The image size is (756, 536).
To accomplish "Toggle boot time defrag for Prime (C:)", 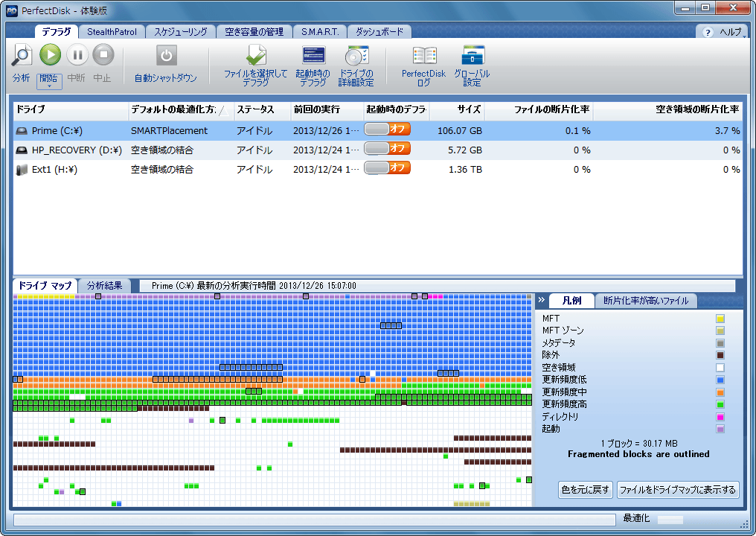I will tap(387, 130).
